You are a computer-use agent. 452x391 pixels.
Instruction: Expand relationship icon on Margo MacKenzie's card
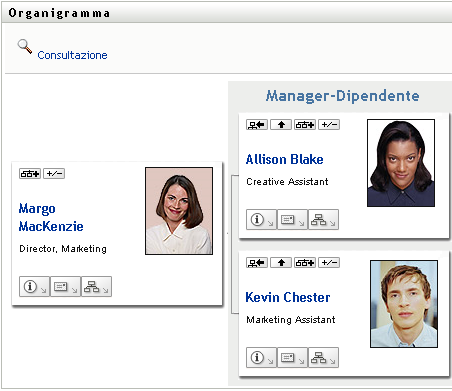(30, 174)
